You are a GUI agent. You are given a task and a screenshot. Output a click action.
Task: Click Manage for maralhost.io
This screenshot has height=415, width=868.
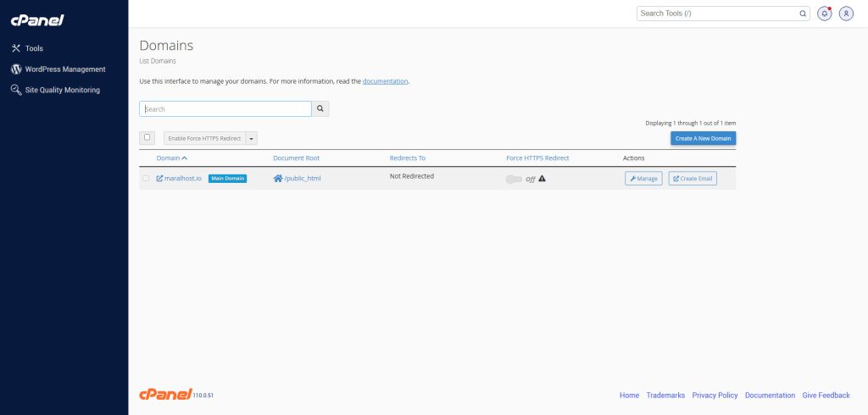click(643, 179)
